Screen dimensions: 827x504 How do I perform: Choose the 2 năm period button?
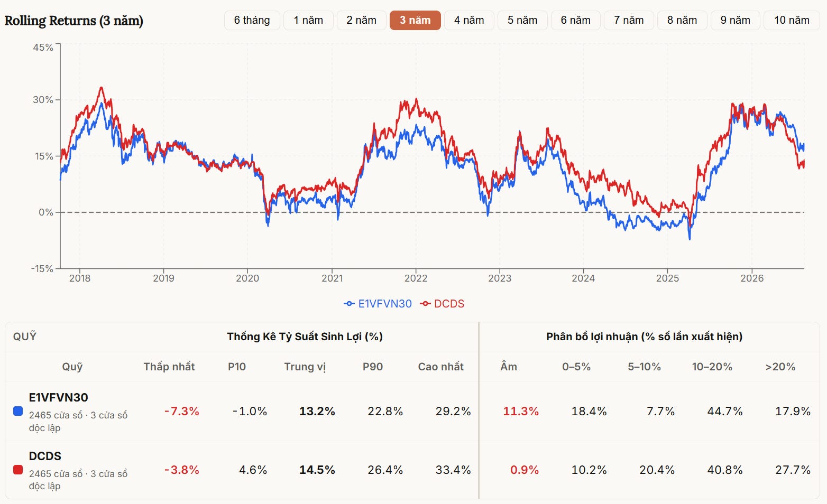pos(362,20)
